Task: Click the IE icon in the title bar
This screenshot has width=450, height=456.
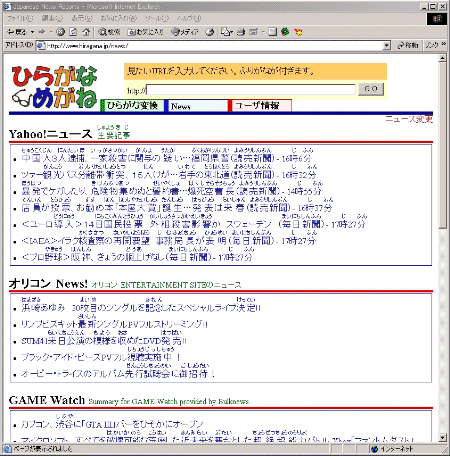Action: tap(7, 6)
